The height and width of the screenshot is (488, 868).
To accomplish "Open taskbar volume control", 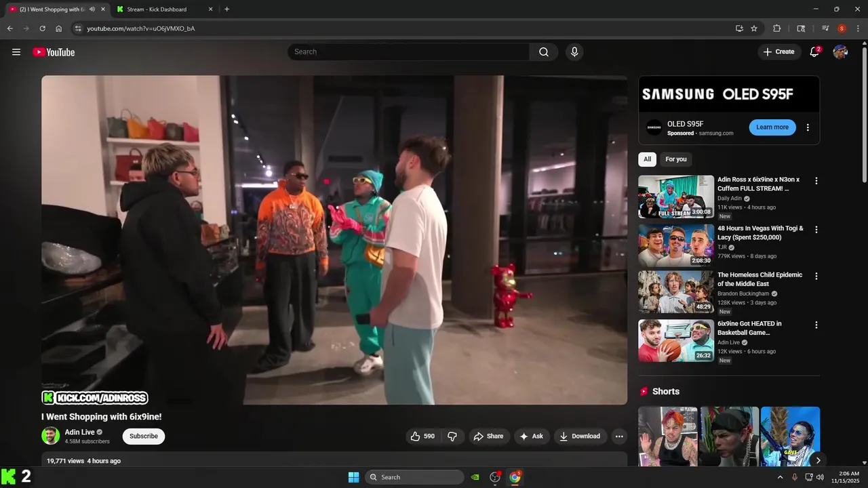I will 820,477.
